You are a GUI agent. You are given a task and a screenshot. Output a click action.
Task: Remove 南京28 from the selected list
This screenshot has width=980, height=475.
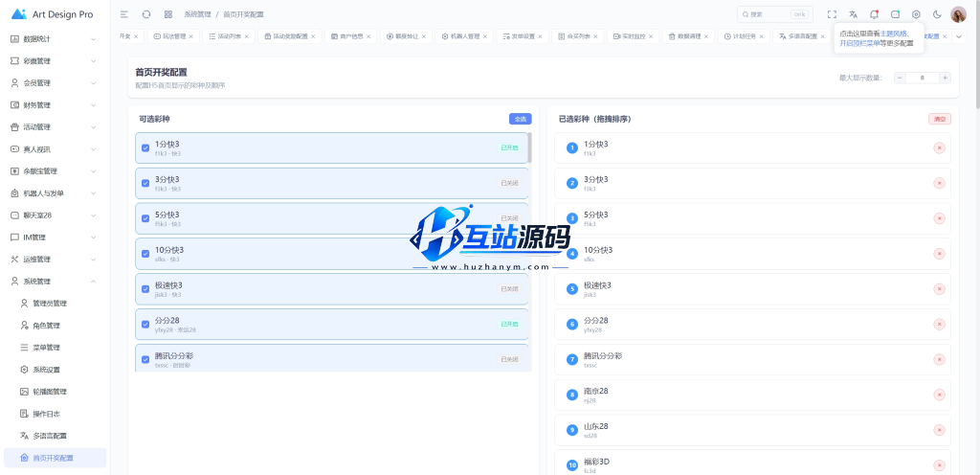pyautogui.click(x=940, y=395)
